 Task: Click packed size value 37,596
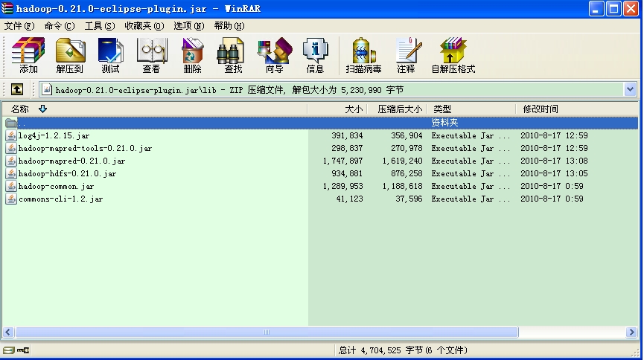pyautogui.click(x=409, y=199)
